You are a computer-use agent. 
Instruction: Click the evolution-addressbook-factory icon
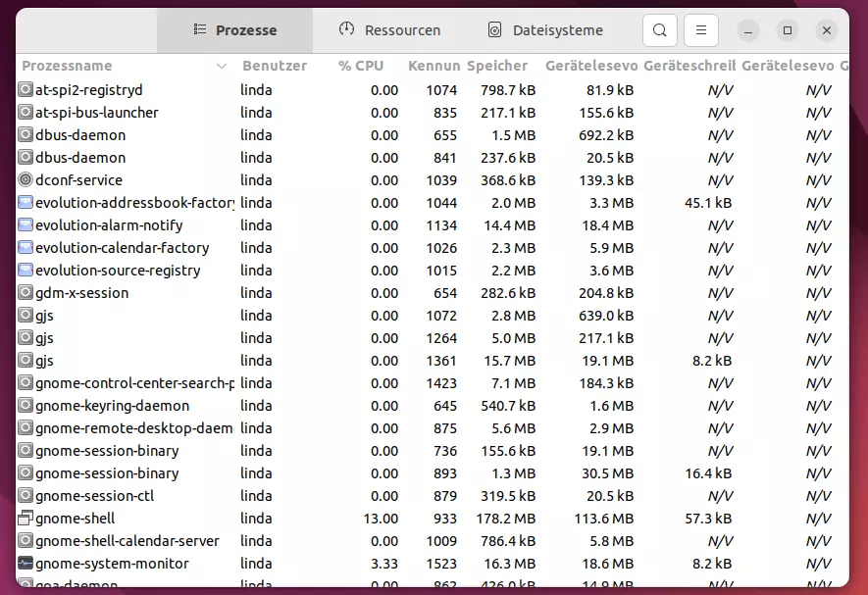click(26, 203)
